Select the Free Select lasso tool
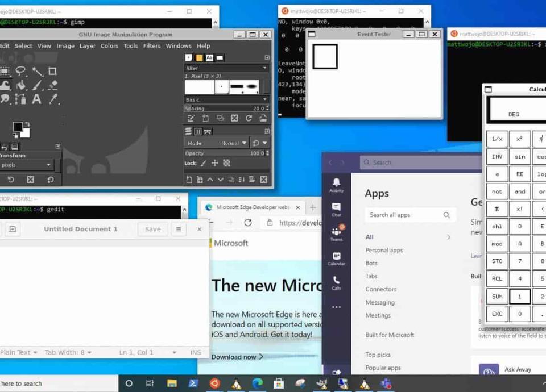The height and width of the screenshot is (392, 546). tap(20, 72)
